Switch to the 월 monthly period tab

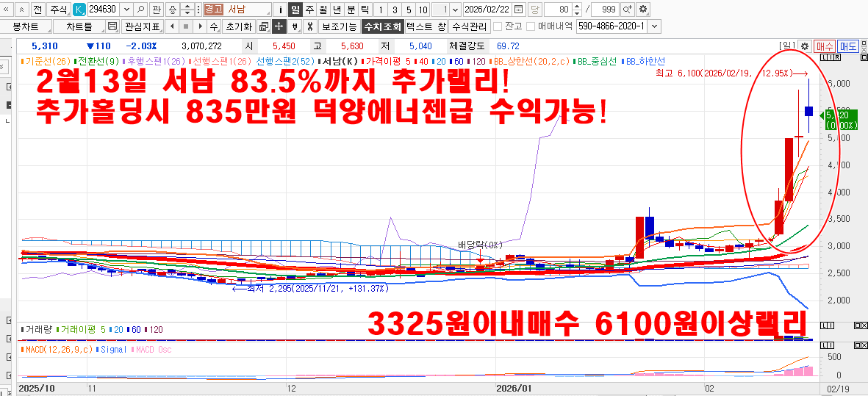[x=322, y=10]
